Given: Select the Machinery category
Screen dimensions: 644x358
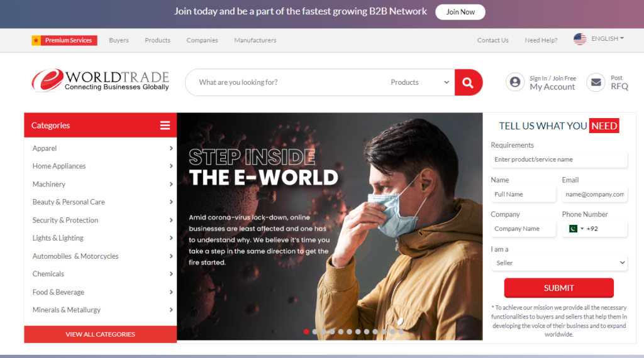Looking at the screenshot, I should pyautogui.click(x=49, y=184).
